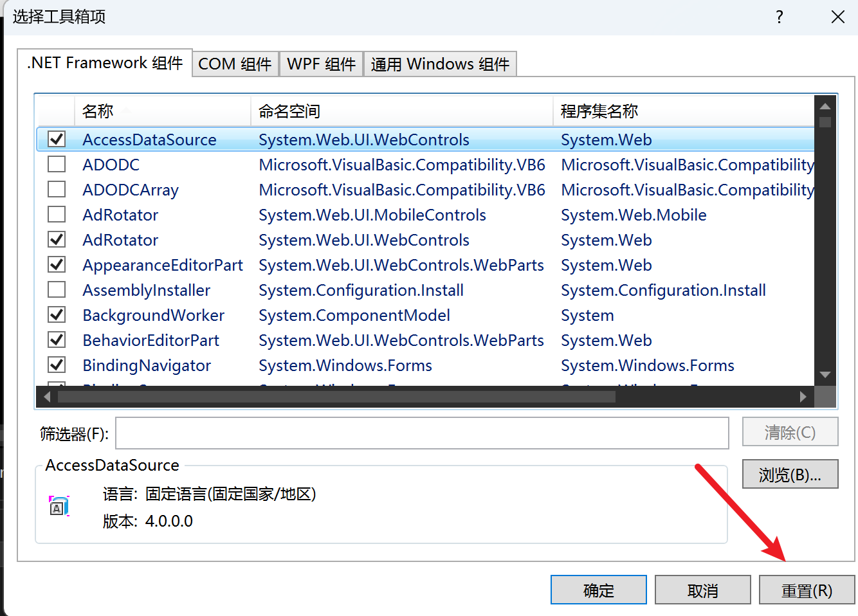Switch to the COM 组件 tab
Image resolution: width=858 pixels, height=616 pixels.
coord(235,64)
